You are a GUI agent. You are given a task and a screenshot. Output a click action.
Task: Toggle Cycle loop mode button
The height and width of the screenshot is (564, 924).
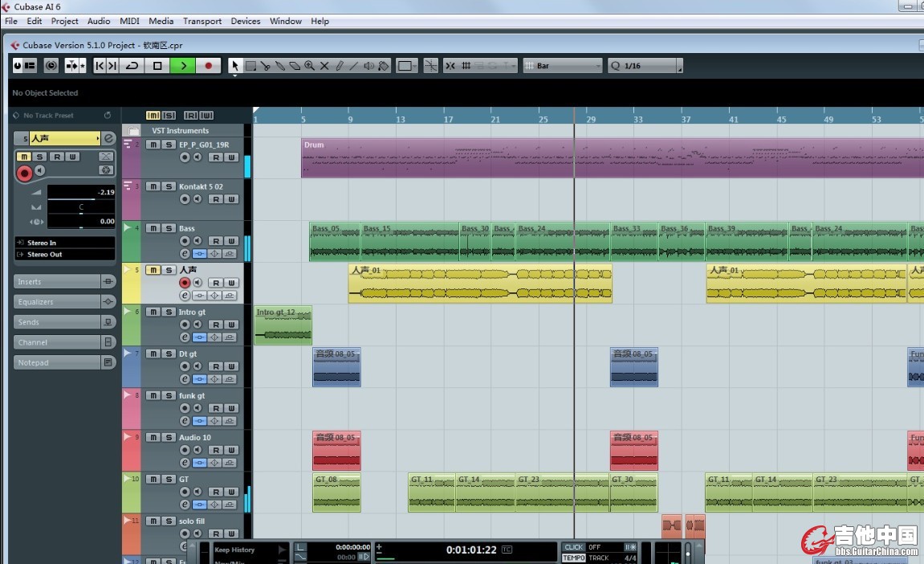point(132,66)
